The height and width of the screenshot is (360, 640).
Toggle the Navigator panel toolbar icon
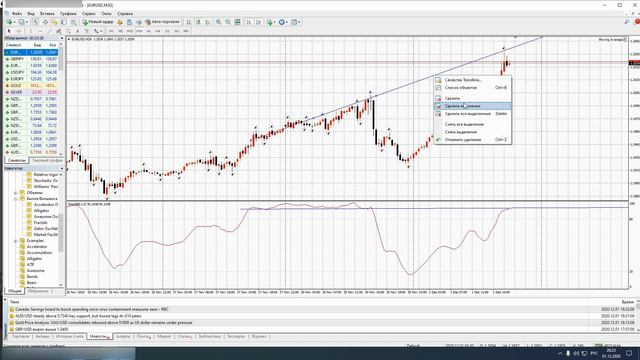coord(54,22)
